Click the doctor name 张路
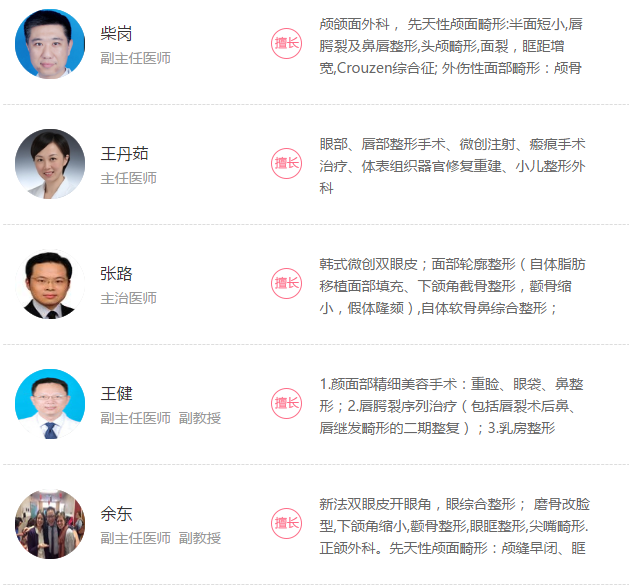This screenshot has height=587, width=629. click(116, 274)
